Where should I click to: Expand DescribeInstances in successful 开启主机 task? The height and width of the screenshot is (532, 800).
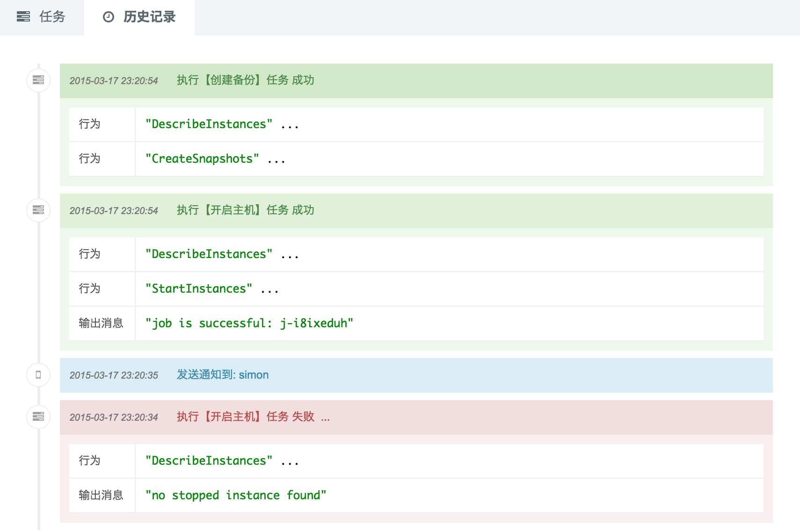[x=290, y=255]
